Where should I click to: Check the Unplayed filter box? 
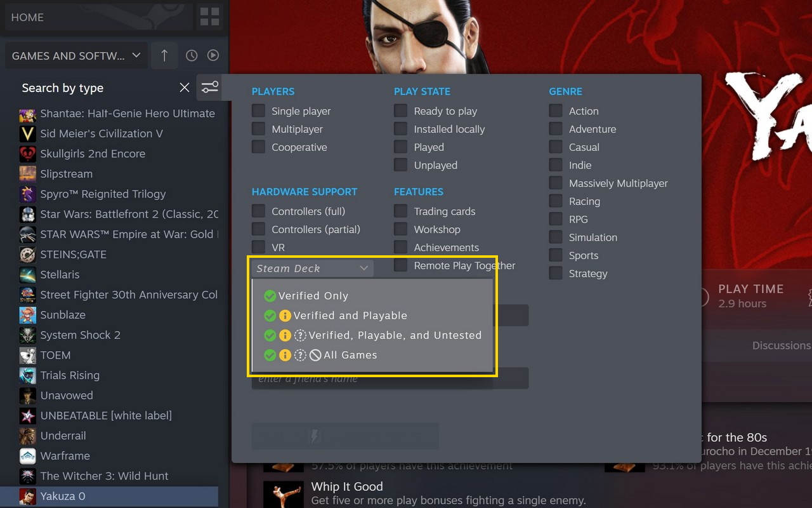click(400, 165)
